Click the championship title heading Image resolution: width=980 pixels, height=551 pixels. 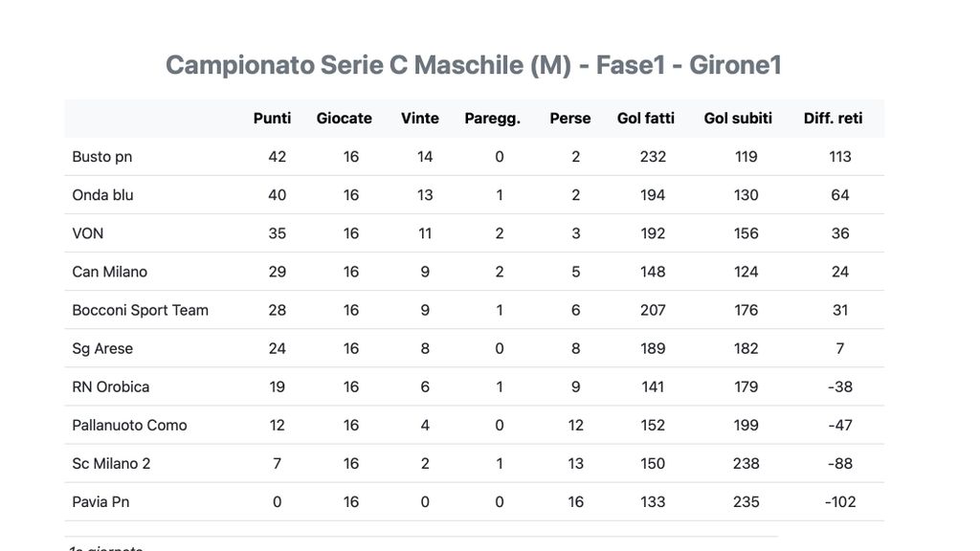pos(474,65)
